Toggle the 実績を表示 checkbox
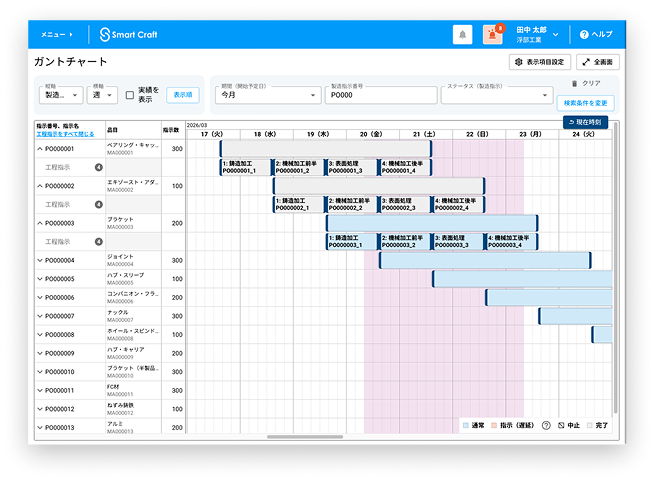655x481 pixels. point(130,95)
